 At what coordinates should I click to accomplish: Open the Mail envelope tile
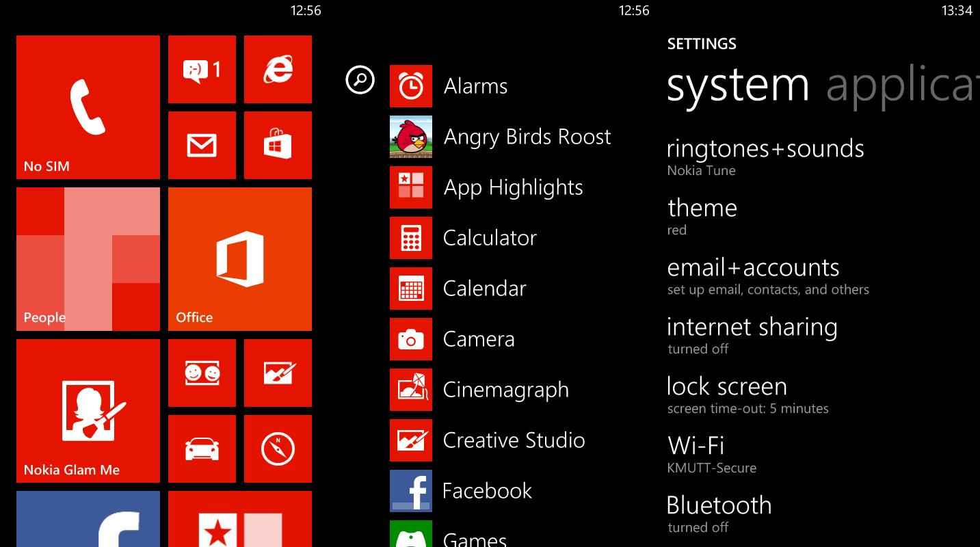[x=202, y=145]
